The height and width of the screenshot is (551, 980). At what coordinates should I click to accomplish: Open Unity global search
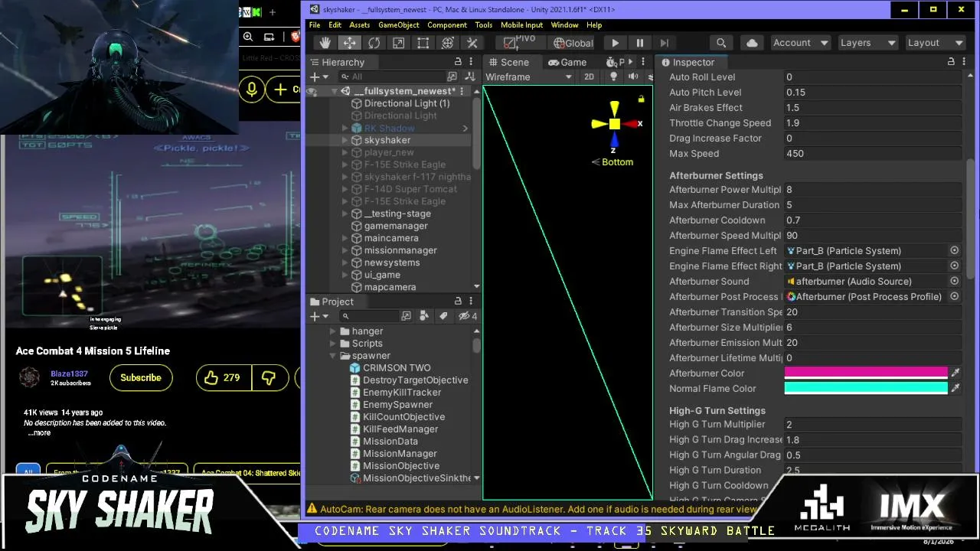(x=721, y=44)
